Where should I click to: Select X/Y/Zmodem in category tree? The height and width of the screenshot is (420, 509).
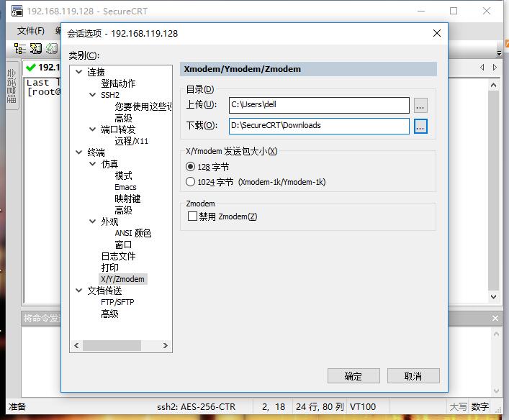pyautogui.click(x=122, y=279)
